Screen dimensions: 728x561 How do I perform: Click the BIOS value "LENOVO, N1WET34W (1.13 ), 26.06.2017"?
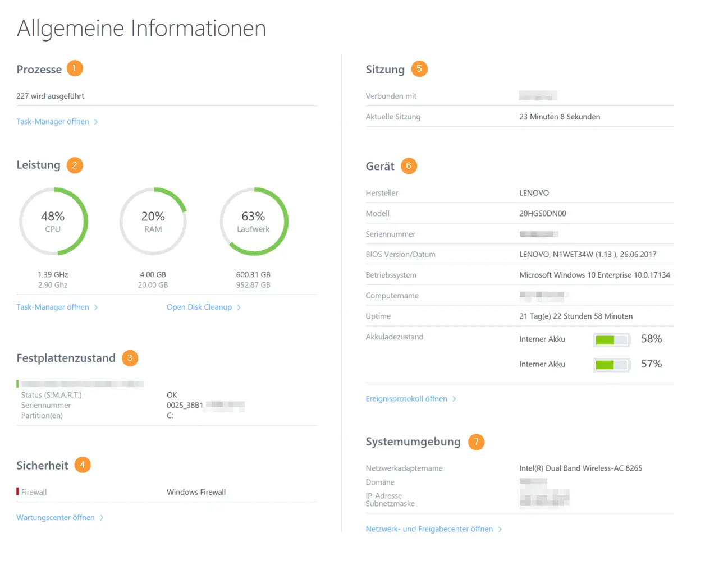pyautogui.click(x=588, y=255)
